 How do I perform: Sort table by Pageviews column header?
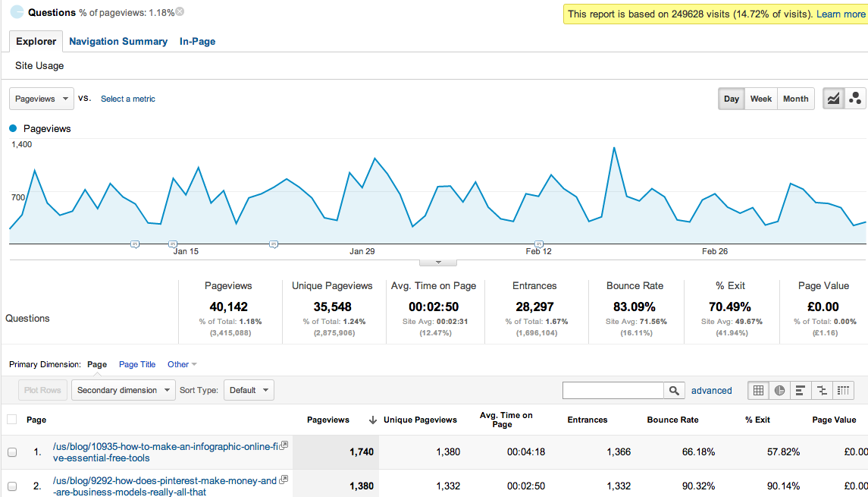click(x=327, y=420)
